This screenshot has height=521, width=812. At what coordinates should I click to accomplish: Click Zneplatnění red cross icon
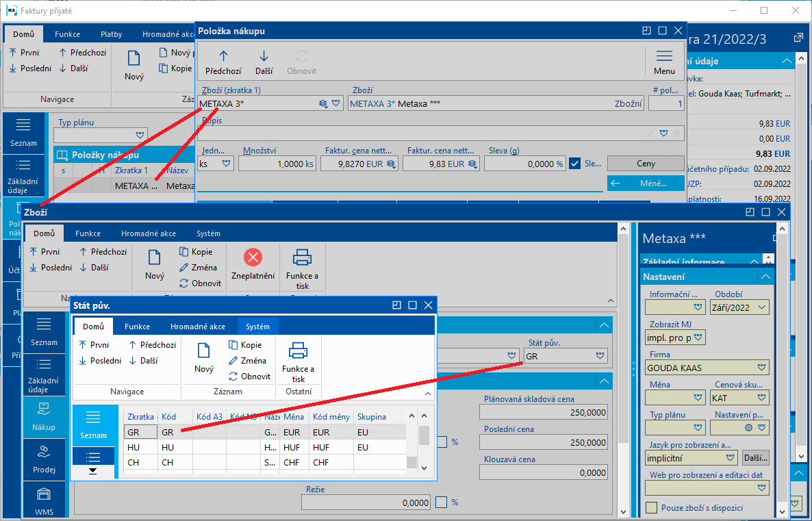253,257
